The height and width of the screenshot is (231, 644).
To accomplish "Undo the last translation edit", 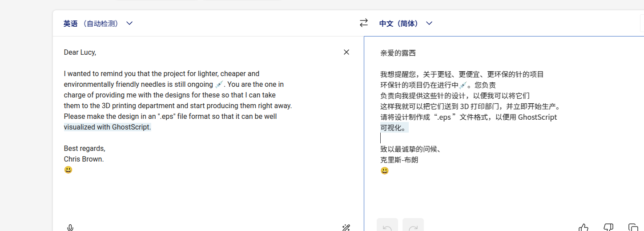I will coord(387,227).
